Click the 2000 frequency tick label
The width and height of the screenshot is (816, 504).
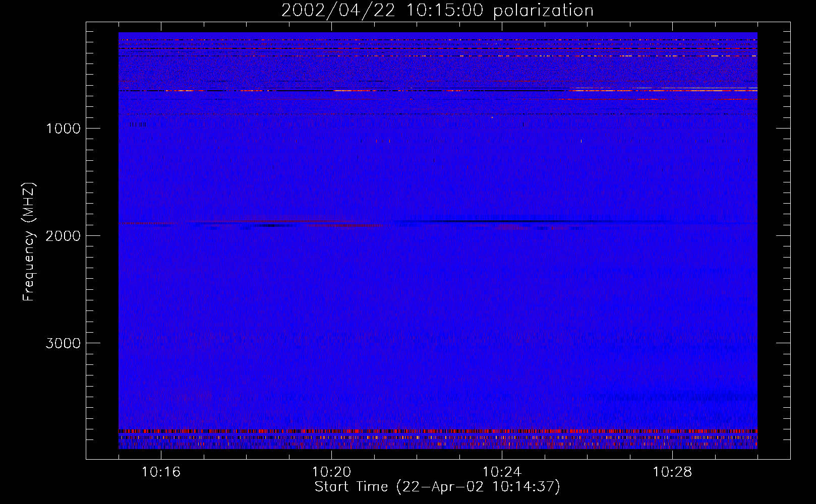pyautogui.click(x=64, y=236)
